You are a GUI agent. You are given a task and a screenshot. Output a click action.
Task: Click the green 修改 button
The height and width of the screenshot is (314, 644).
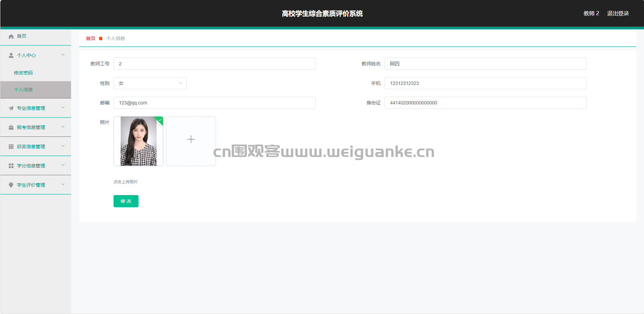point(126,201)
